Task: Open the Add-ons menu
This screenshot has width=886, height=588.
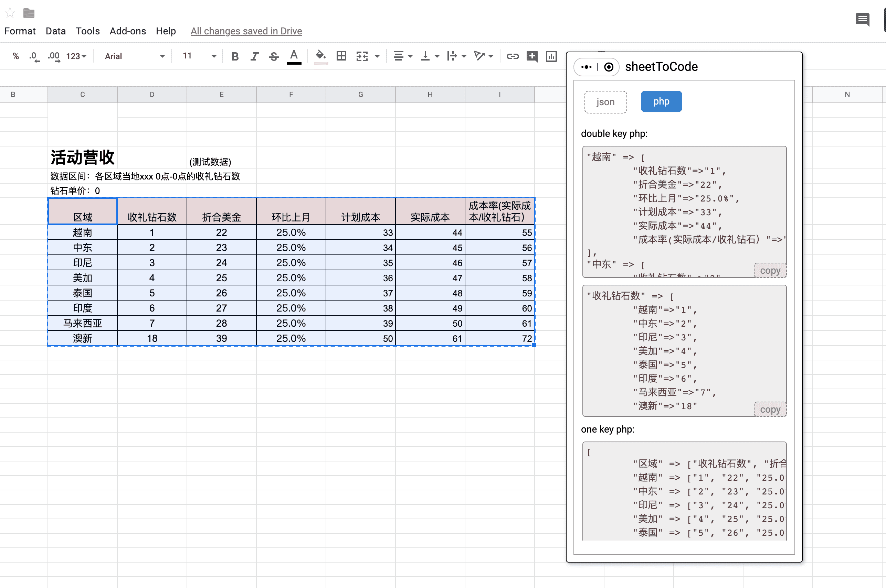Action: (128, 31)
